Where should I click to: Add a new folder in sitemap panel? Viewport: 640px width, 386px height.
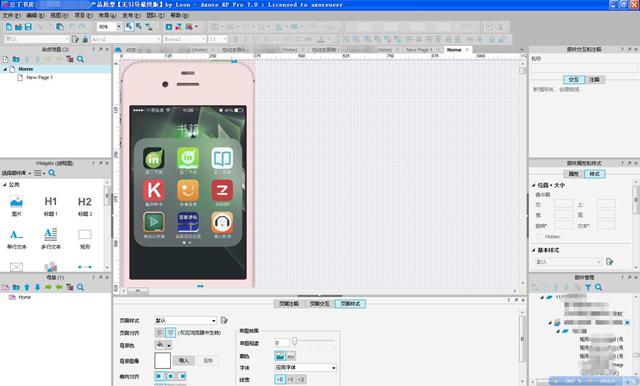[16, 59]
